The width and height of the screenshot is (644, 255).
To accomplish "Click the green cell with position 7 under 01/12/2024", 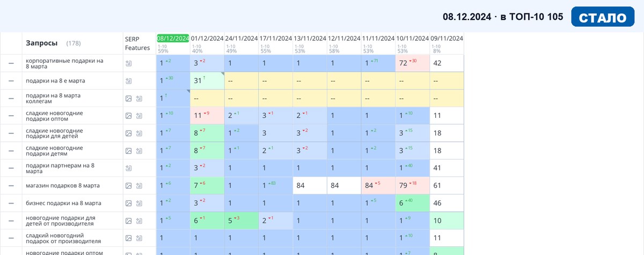I will pos(207,186).
